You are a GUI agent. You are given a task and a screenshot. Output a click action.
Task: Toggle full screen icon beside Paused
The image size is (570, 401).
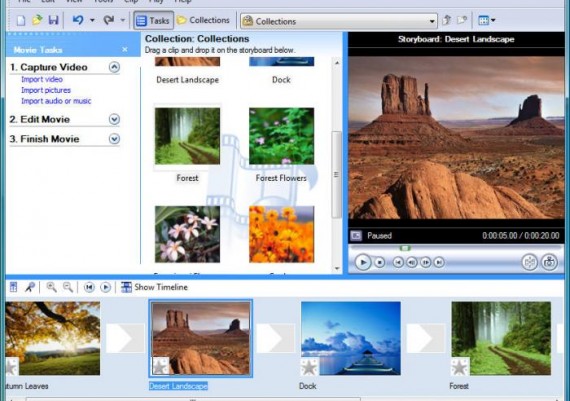(356, 236)
